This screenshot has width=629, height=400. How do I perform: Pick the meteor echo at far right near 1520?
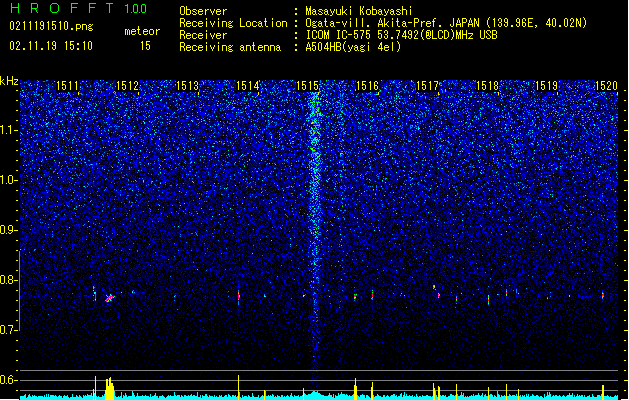(603, 295)
